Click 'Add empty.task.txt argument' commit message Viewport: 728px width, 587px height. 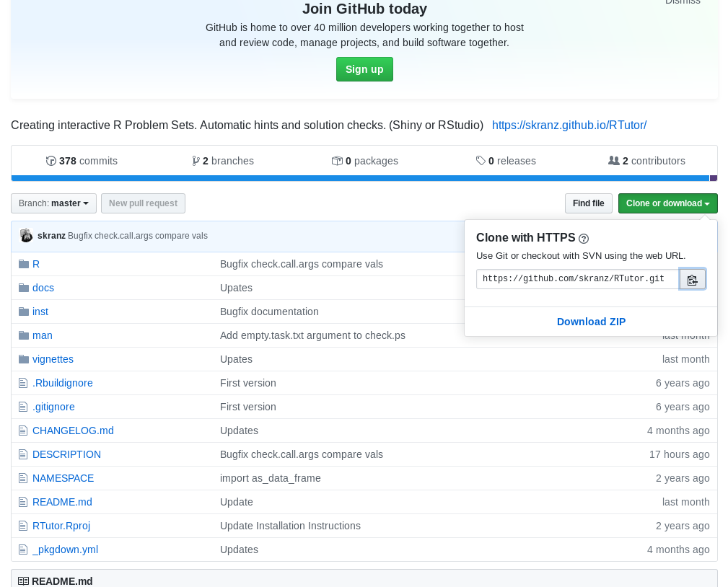(312, 335)
